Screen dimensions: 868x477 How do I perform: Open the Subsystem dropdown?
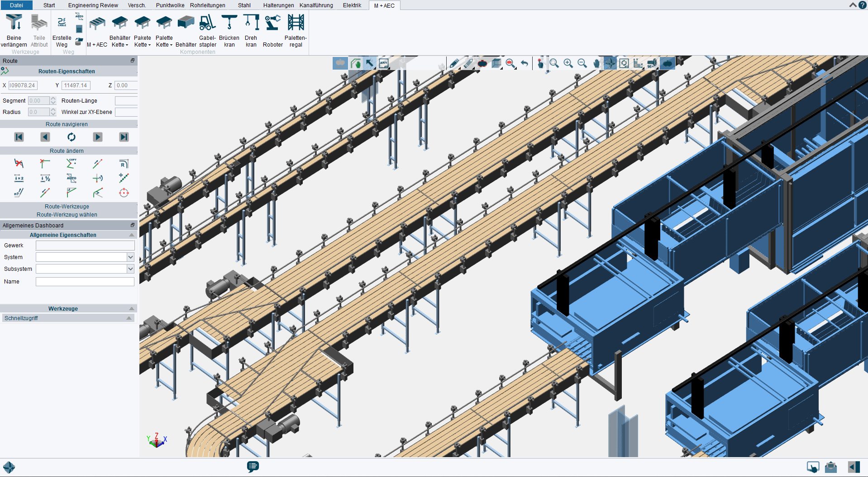(x=131, y=269)
